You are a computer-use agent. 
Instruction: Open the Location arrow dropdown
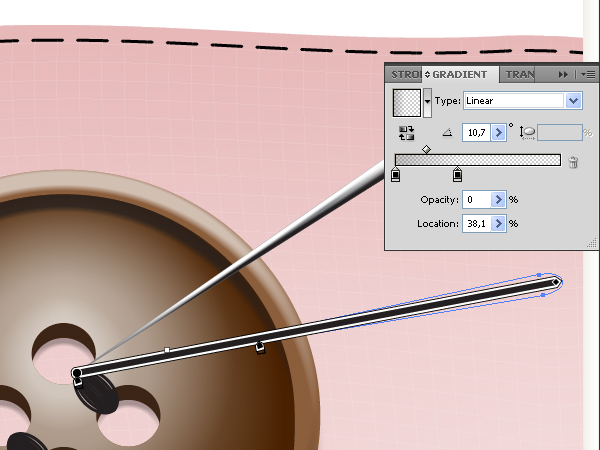pyautogui.click(x=498, y=223)
